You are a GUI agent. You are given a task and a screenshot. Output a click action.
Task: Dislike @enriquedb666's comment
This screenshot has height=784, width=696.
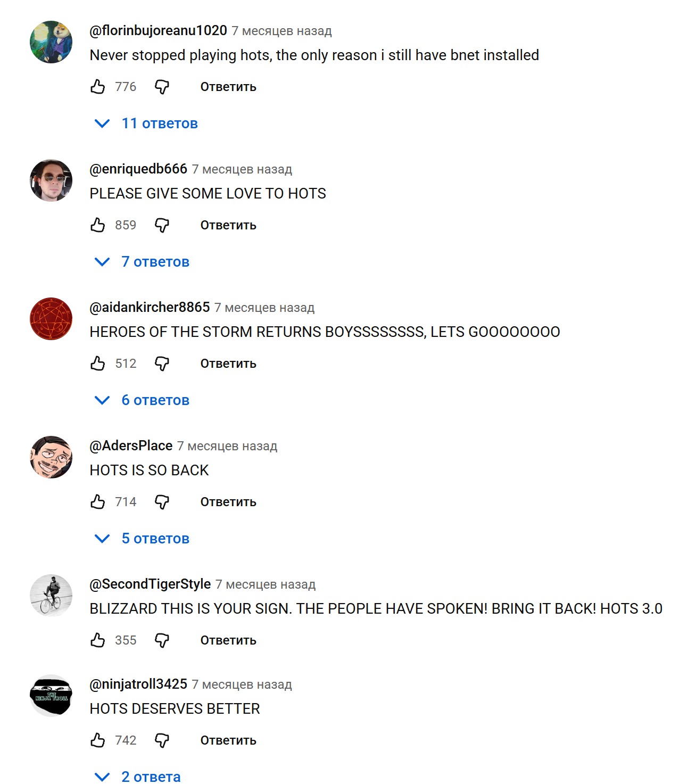162,225
